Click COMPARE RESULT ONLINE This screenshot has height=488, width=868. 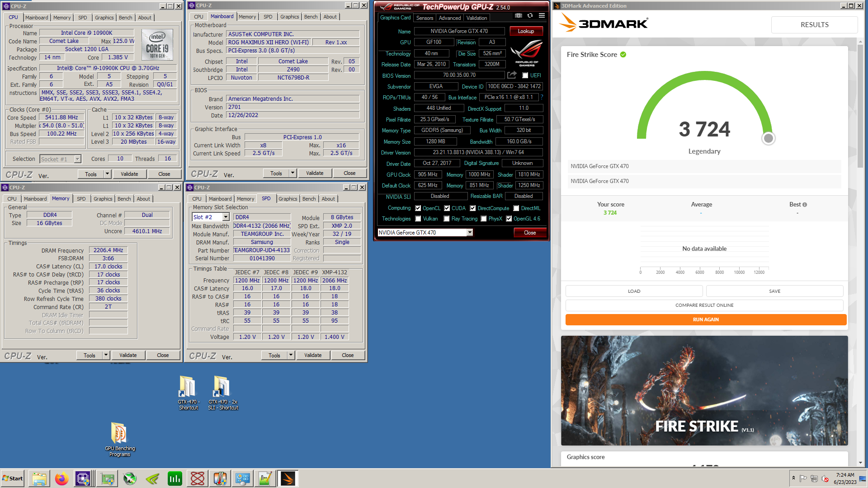(x=704, y=305)
